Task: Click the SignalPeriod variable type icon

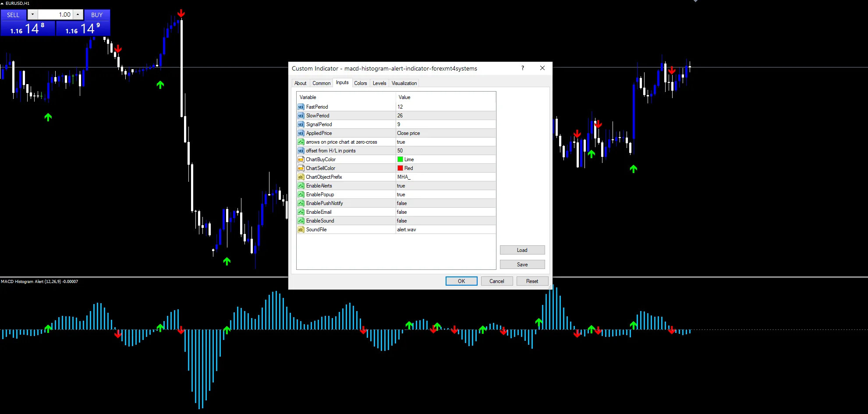Action: pos(301,124)
